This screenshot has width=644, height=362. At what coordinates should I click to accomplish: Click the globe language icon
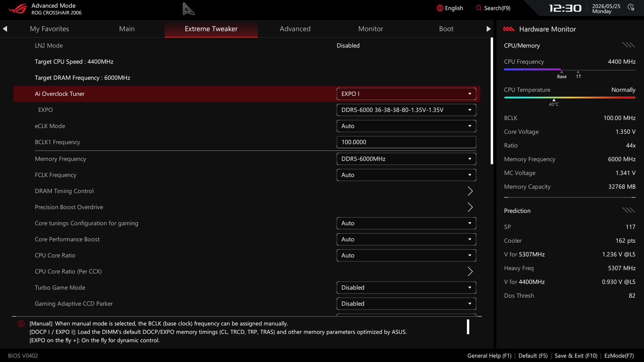[440, 8]
